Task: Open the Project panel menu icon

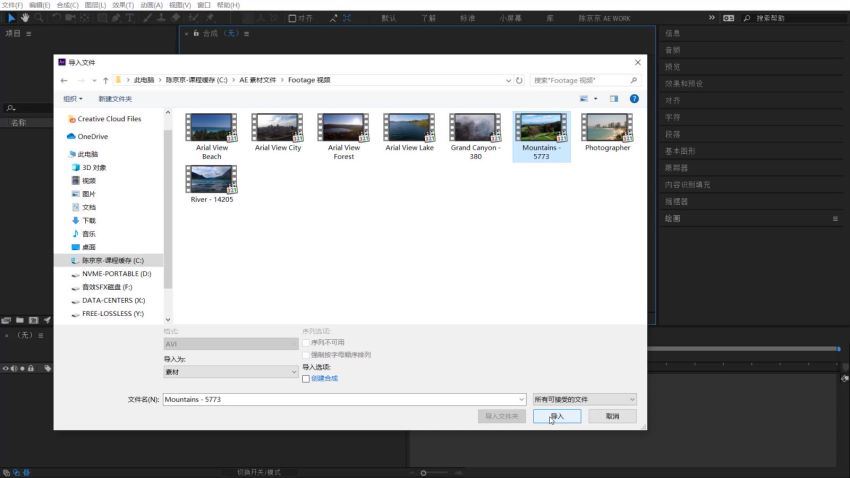Action: 29,34
